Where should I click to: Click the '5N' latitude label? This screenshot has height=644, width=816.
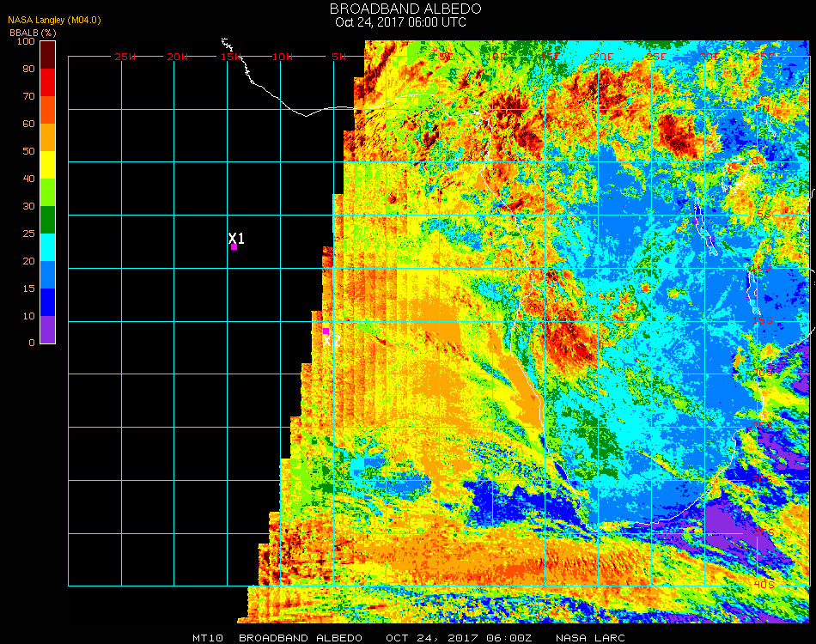(x=763, y=108)
